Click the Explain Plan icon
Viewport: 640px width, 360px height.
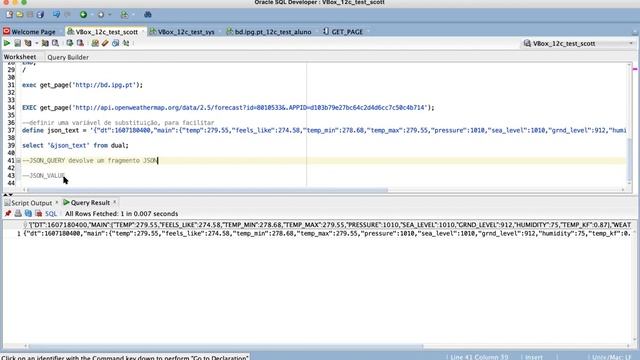point(28,43)
